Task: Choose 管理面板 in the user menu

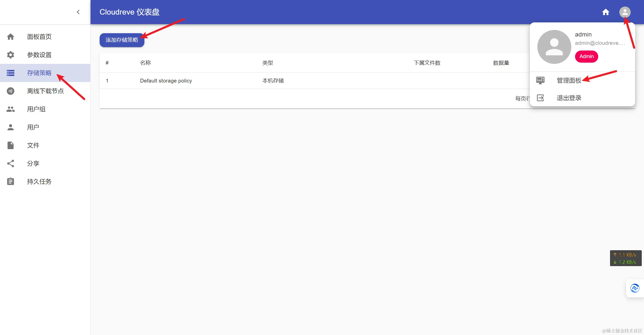Action: point(569,80)
